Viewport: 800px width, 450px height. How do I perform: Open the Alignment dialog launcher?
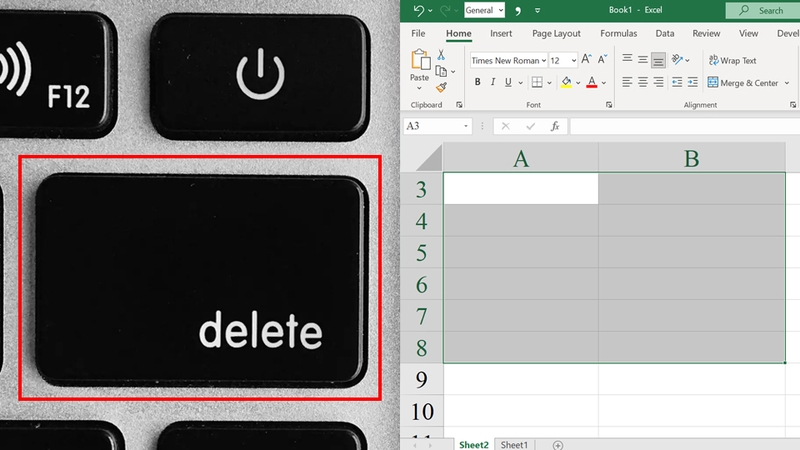[x=793, y=105]
